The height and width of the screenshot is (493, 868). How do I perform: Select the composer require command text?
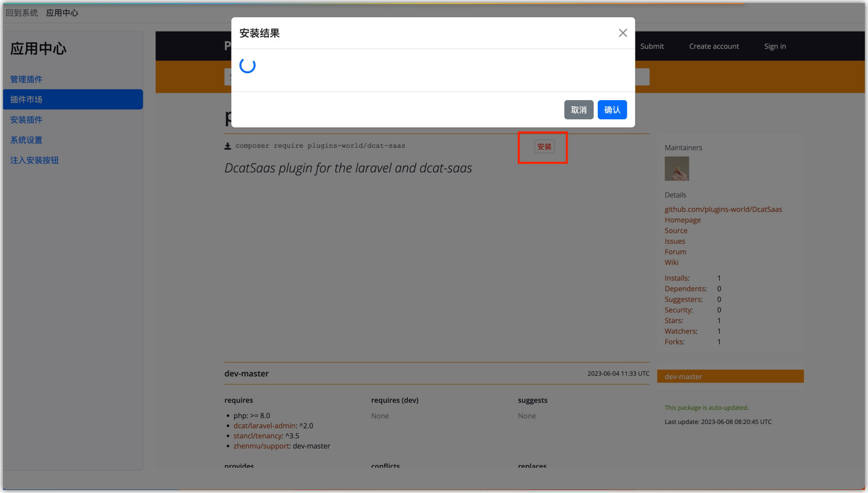point(320,146)
